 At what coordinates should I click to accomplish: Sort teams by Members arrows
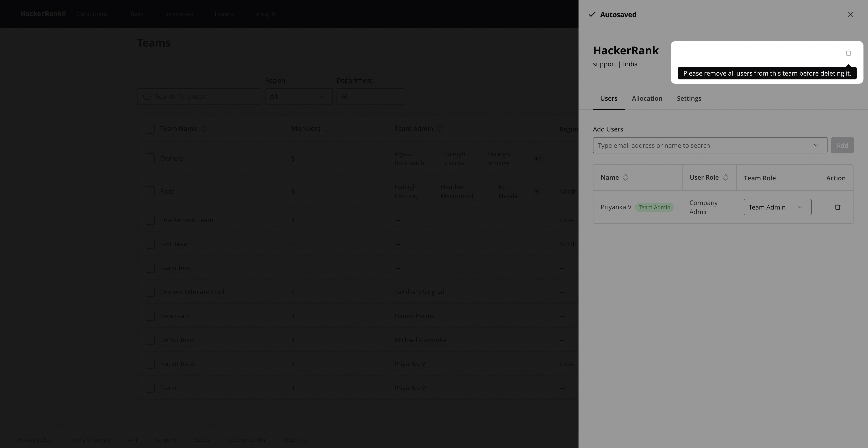pyautogui.click(x=327, y=129)
